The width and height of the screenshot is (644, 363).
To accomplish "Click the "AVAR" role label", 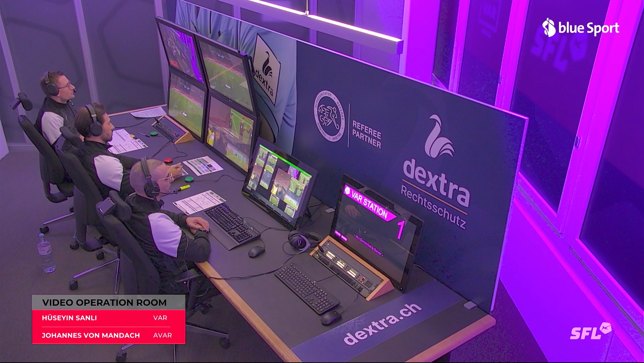I will [162, 335].
